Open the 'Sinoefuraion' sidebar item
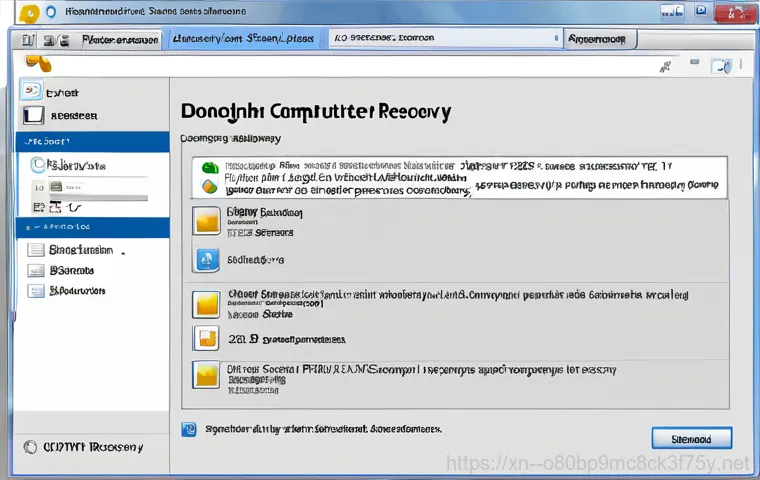Viewport: 760px width, 480px height. click(x=81, y=250)
